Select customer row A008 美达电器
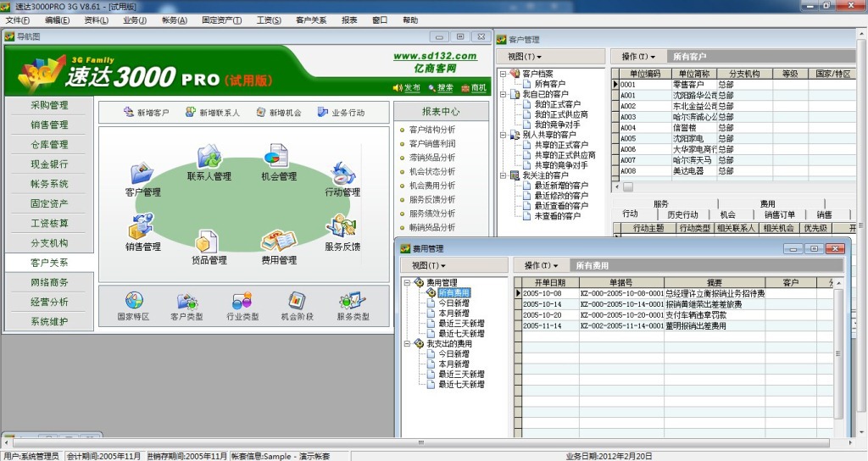Screen dimensions: 868x461 (733, 171)
